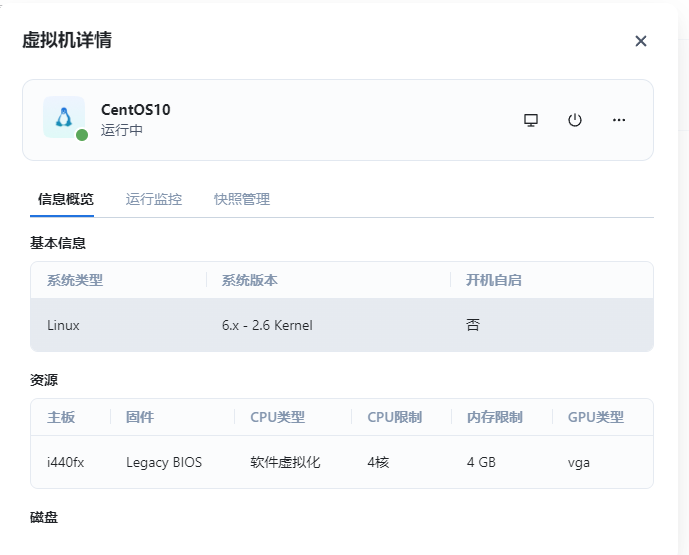Select the Linux system type cell
Image resolution: width=689 pixels, height=555 pixels.
click(x=63, y=325)
